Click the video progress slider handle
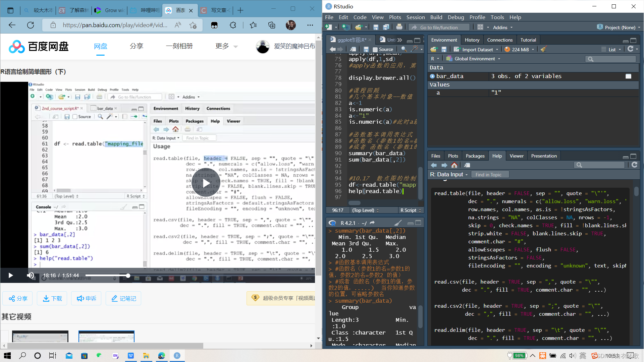This screenshot has height=362, width=644. [x=128, y=276]
